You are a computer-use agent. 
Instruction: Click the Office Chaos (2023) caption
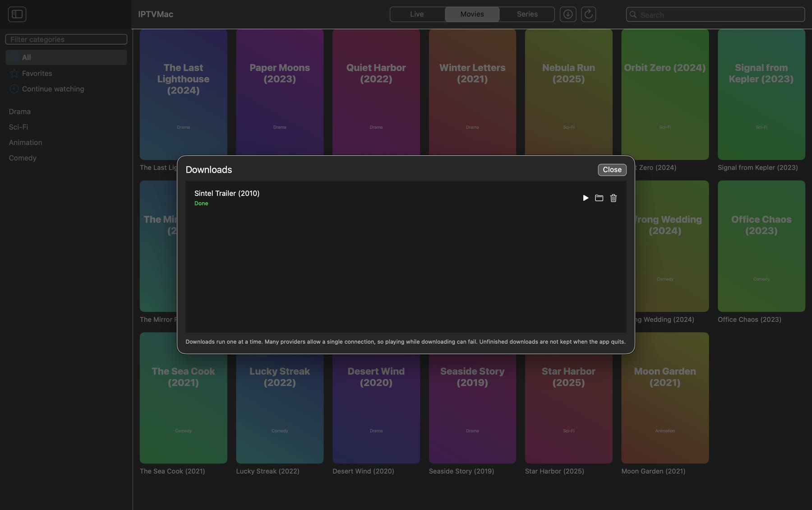click(749, 320)
